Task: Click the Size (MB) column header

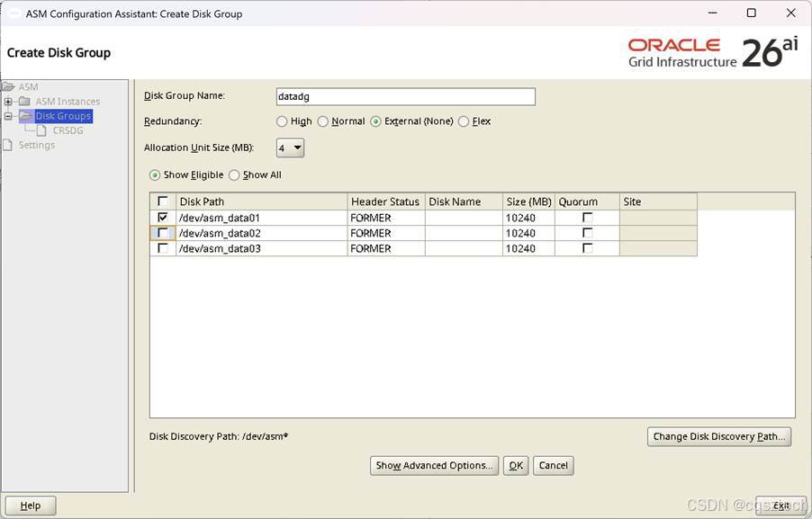Action: click(x=528, y=201)
